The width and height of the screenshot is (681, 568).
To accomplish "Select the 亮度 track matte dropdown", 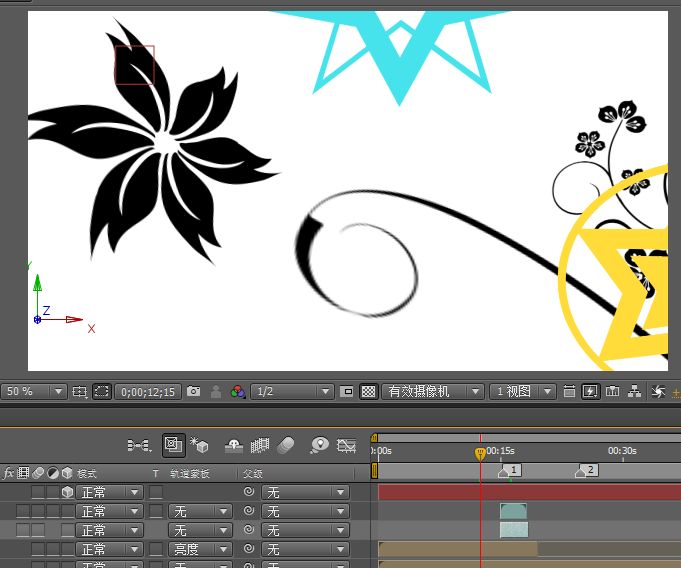I will coord(200,549).
